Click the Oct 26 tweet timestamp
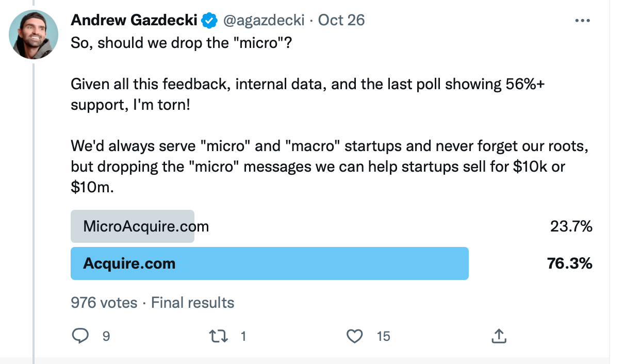 [x=341, y=21]
